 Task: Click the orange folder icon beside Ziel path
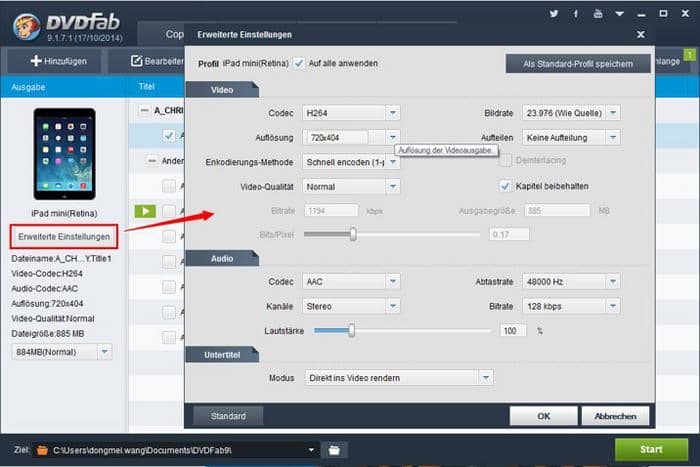coord(42,450)
